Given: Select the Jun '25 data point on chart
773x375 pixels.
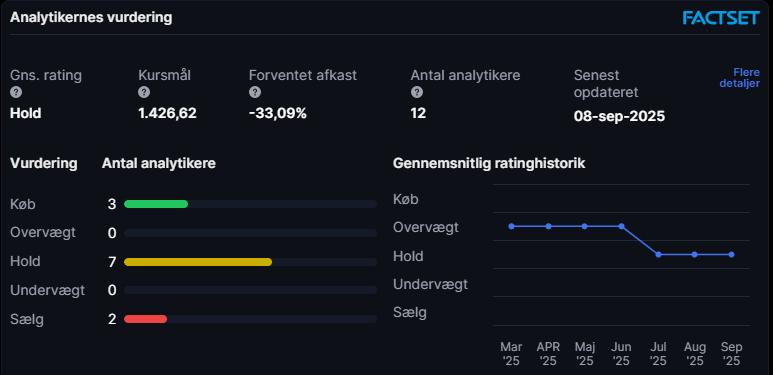Looking at the screenshot, I should point(622,226).
